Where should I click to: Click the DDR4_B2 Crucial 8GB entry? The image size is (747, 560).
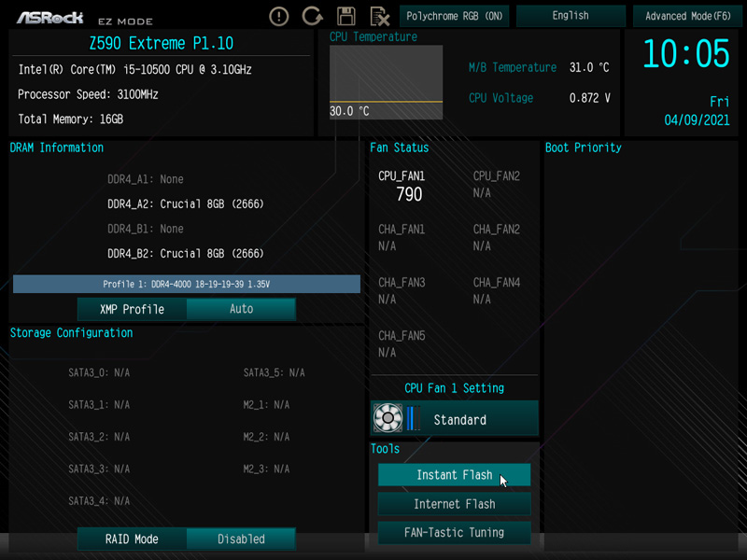click(185, 254)
